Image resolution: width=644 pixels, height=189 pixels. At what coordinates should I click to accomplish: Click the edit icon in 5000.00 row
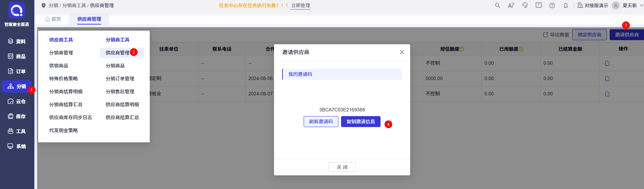pyautogui.click(x=607, y=79)
